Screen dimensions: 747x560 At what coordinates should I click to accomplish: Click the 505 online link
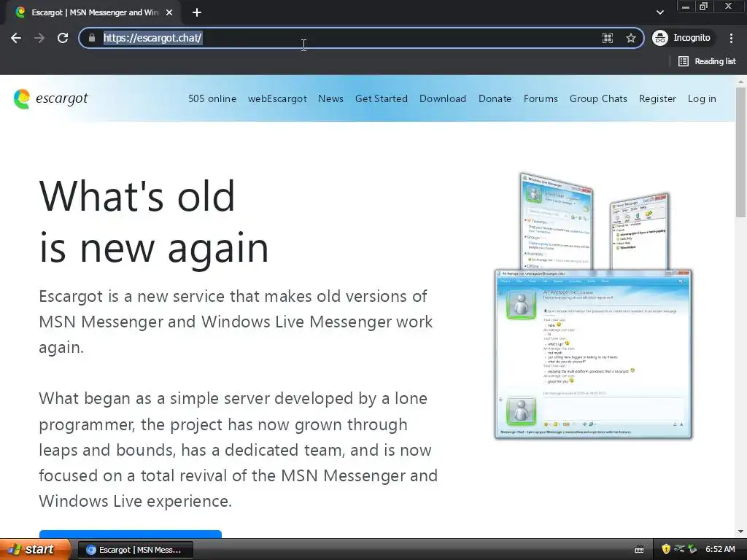pos(212,98)
